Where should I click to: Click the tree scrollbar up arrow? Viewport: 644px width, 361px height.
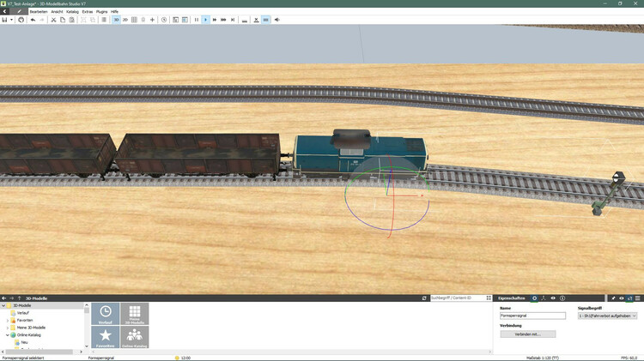coord(86,305)
